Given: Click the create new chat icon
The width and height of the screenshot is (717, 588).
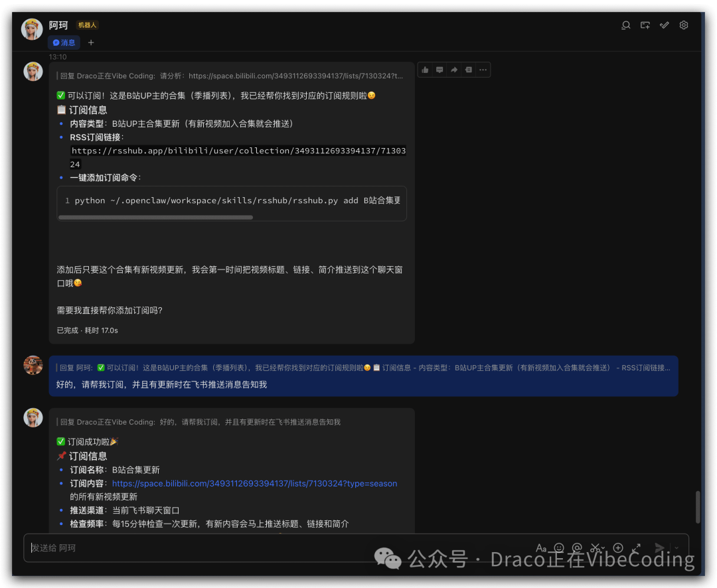Looking at the screenshot, I should [645, 25].
